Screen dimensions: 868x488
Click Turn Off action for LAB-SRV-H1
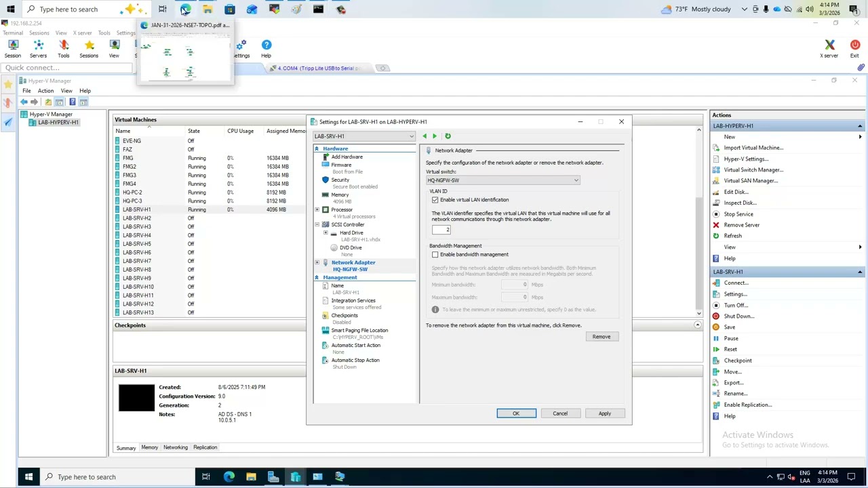pos(736,305)
